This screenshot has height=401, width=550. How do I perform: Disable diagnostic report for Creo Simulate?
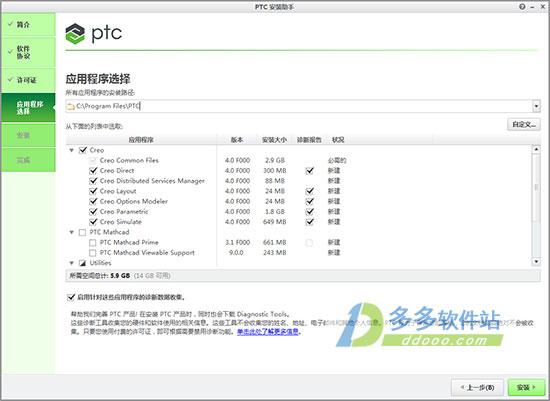pos(309,222)
